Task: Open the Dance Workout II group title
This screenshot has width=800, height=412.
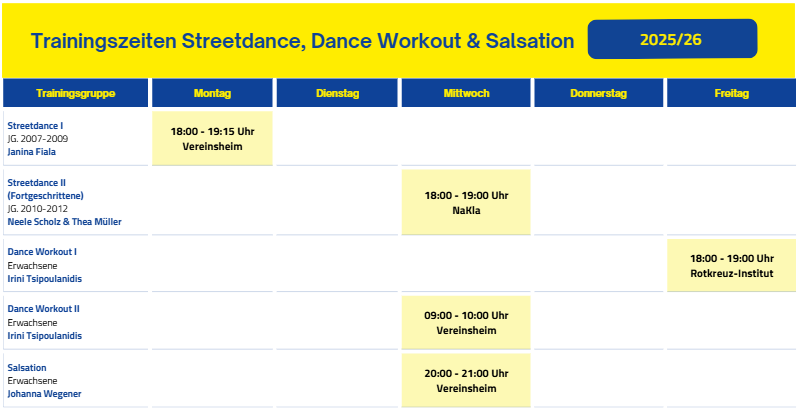Action: (43, 309)
